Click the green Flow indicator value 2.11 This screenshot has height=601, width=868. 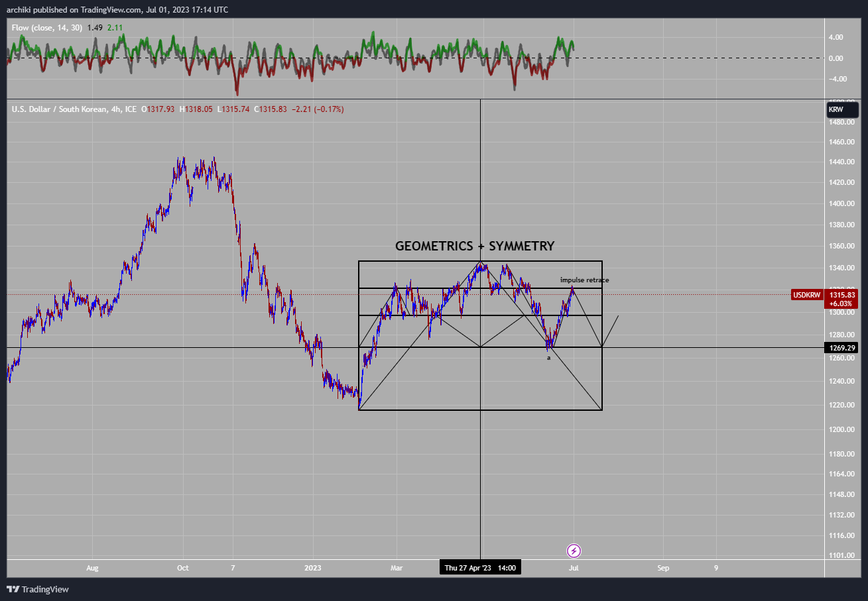tap(114, 27)
